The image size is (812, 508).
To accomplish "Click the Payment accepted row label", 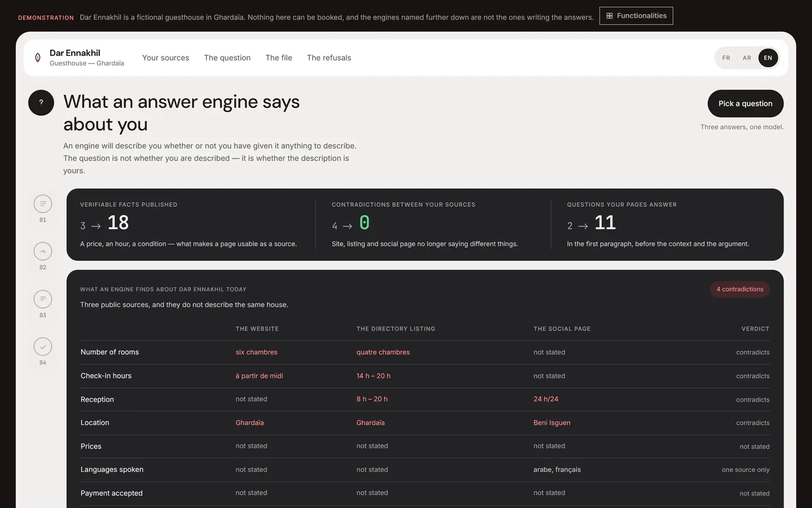I will point(112,493).
